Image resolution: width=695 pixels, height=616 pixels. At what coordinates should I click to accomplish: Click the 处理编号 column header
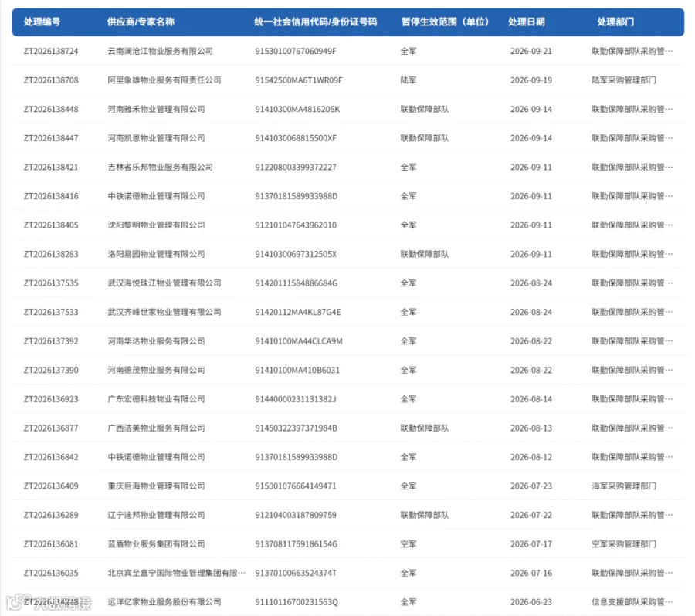click(42, 22)
